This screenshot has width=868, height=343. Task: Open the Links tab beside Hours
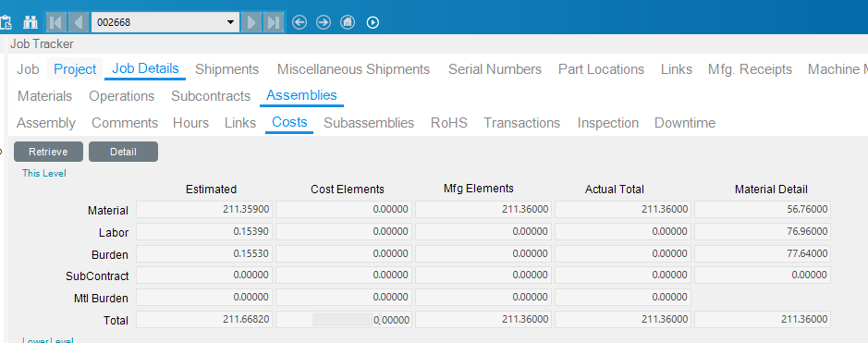pyautogui.click(x=240, y=123)
